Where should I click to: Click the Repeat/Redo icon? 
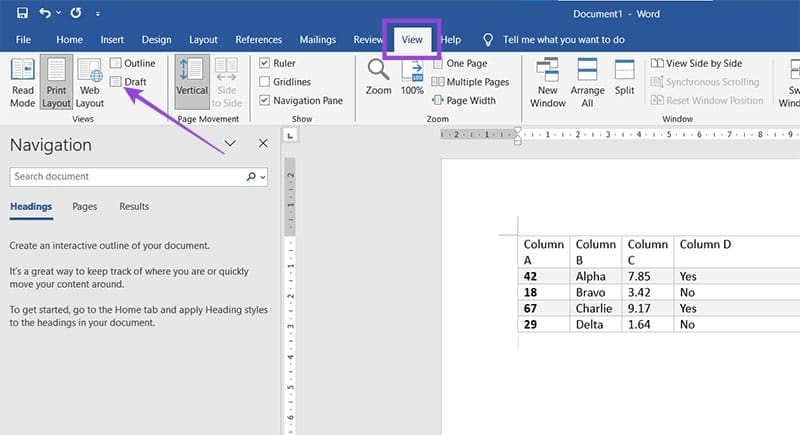point(76,13)
